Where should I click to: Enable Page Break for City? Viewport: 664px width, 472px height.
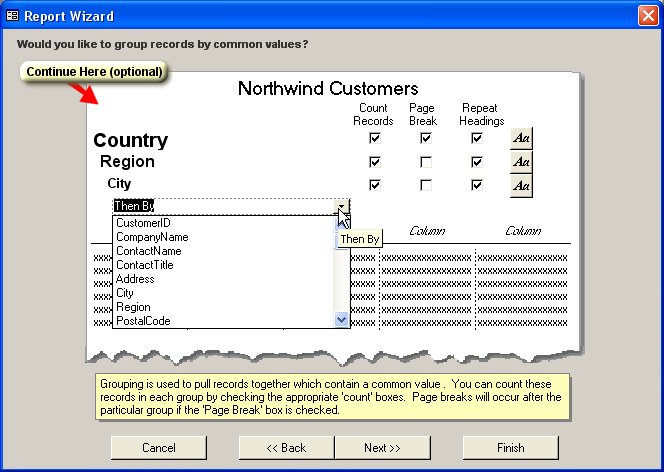pyautogui.click(x=426, y=185)
